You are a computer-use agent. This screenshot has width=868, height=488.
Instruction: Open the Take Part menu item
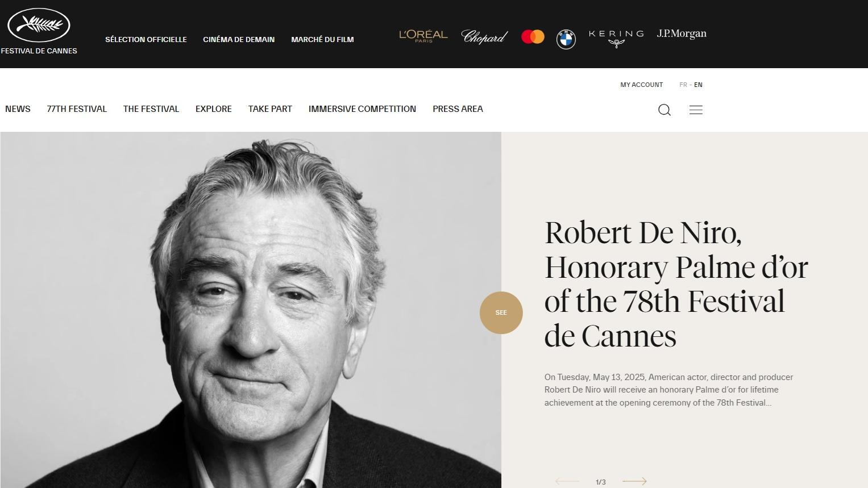point(270,109)
